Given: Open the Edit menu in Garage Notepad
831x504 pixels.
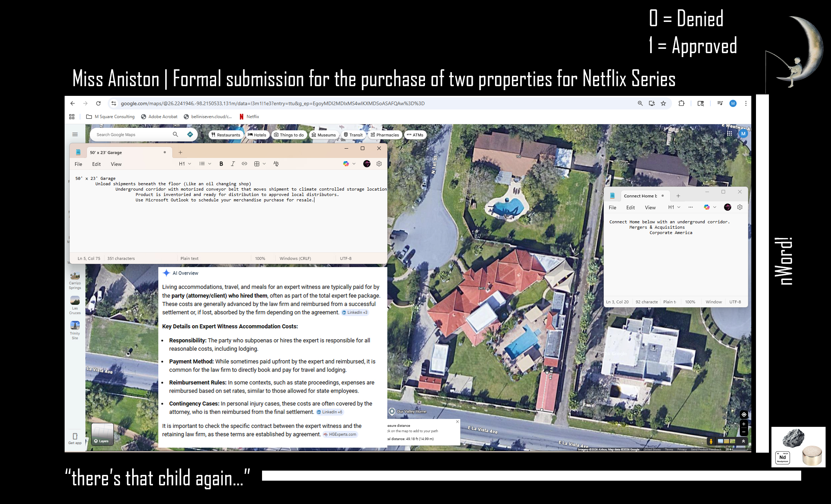Looking at the screenshot, I should tap(96, 164).
